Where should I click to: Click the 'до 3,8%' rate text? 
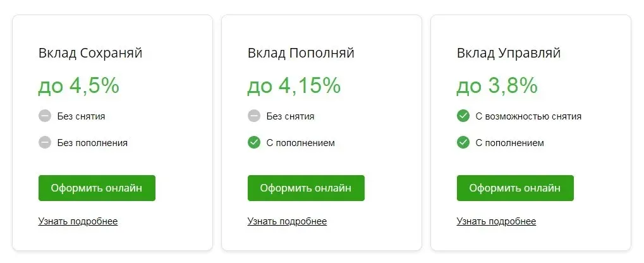pos(497,86)
